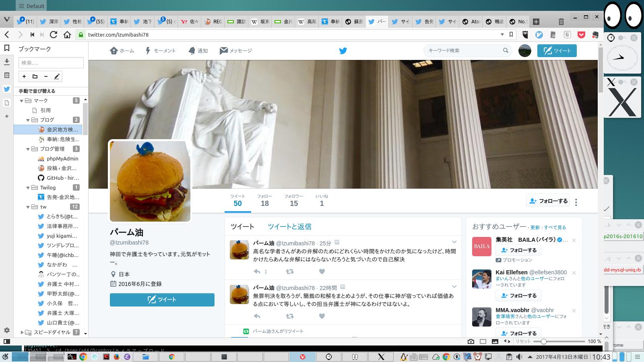Image resolution: width=644 pixels, height=362 pixels.
Task: Like the 22時間 tweet
Action: (322, 316)
